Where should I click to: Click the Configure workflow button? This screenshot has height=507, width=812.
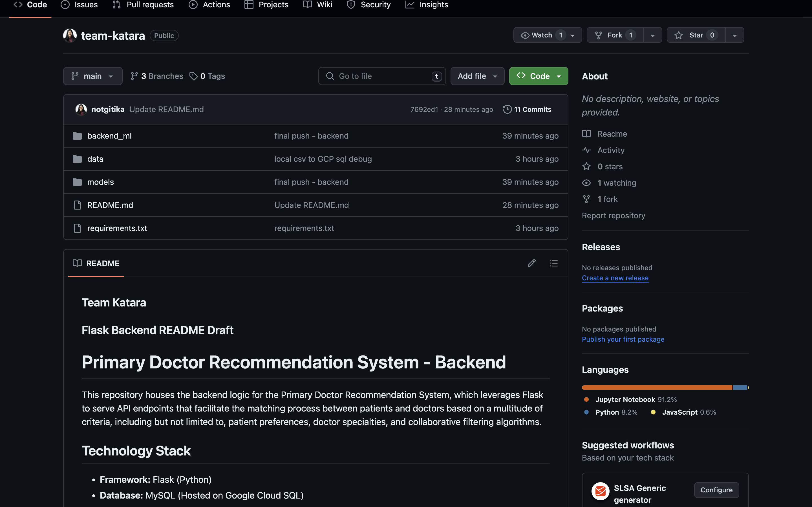pyautogui.click(x=716, y=490)
